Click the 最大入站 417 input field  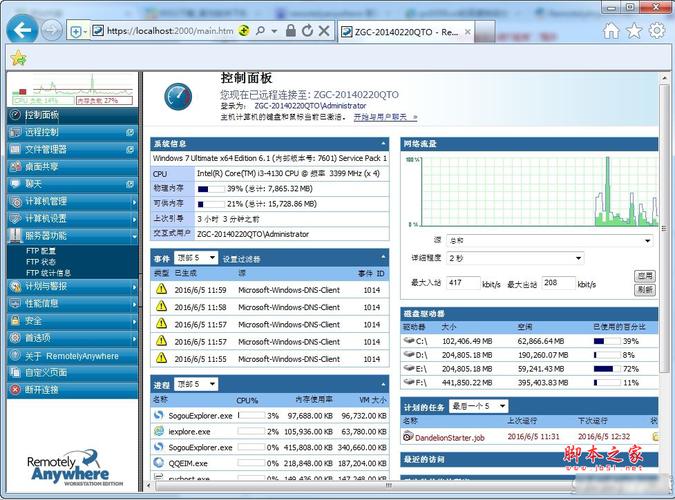[x=463, y=283]
